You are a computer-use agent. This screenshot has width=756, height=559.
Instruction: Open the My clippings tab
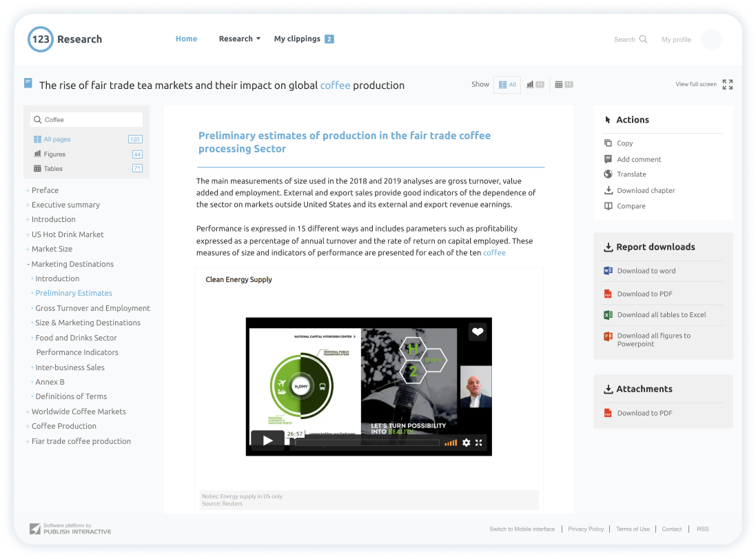coord(298,39)
